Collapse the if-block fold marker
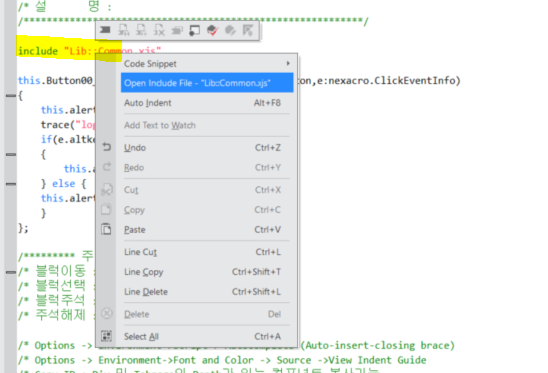Image resolution: width=548 pixels, height=373 pixels. click(11, 154)
